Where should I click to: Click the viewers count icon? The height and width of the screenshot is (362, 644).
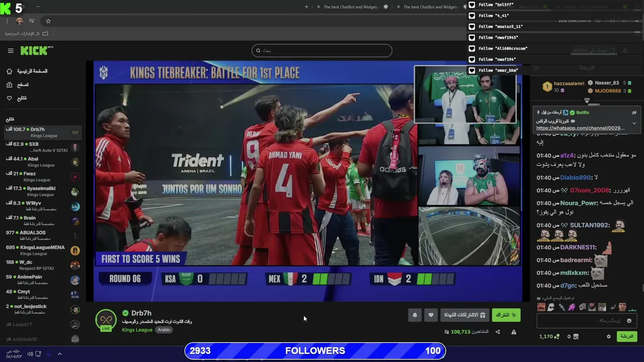tap(447, 332)
